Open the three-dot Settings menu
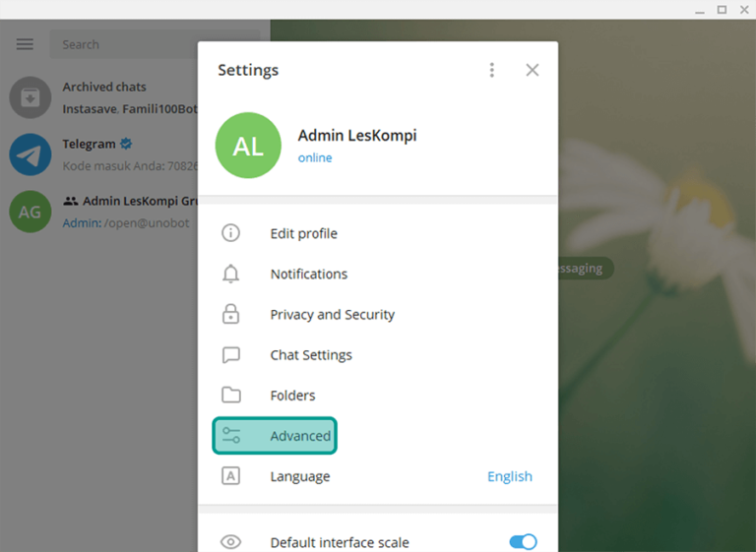756x552 pixels. (492, 70)
